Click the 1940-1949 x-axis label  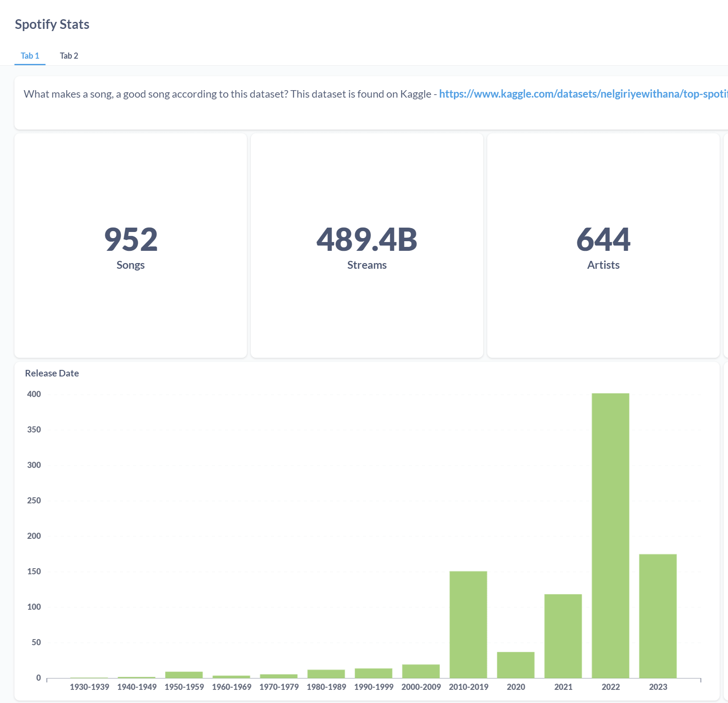137,687
